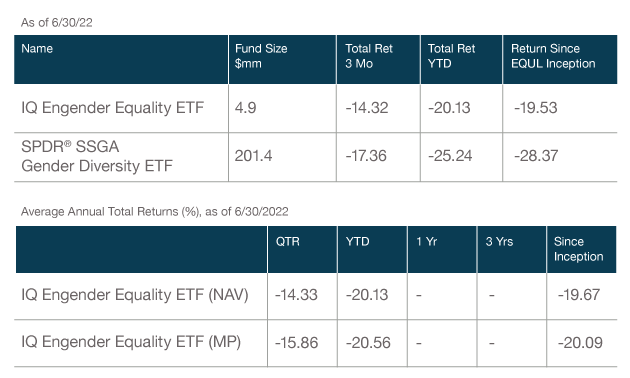Click the -25.24 YTD return value
The image size is (630, 378).
450,156
